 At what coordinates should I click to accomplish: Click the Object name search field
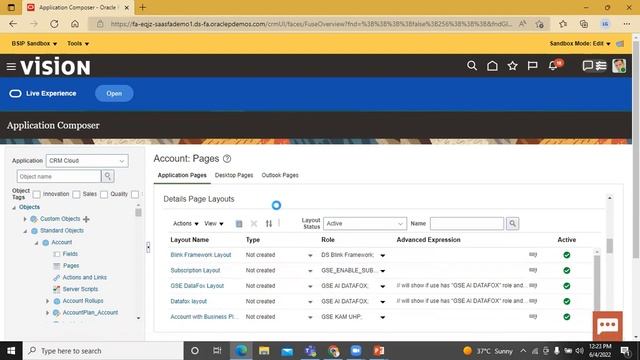[59, 176]
